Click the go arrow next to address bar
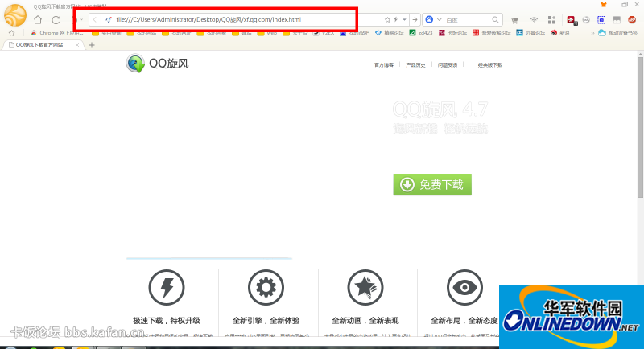The image size is (644, 349). pos(415,19)
